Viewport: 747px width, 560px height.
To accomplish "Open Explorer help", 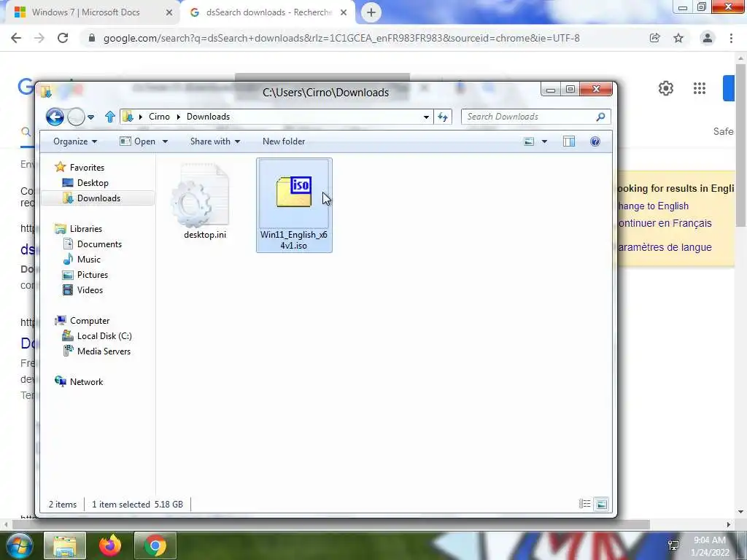I will tap(595, 141).
